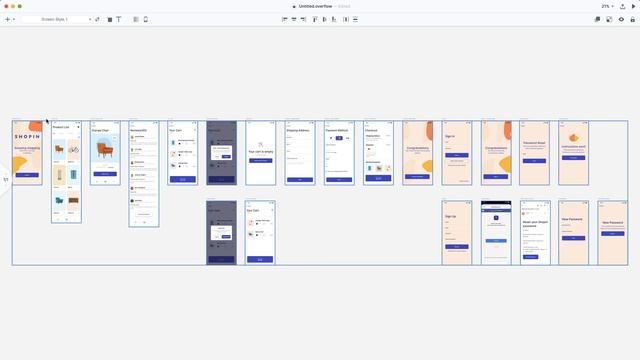Select the Text tool
Screen dimensions: 640x360
pos(119,19)
